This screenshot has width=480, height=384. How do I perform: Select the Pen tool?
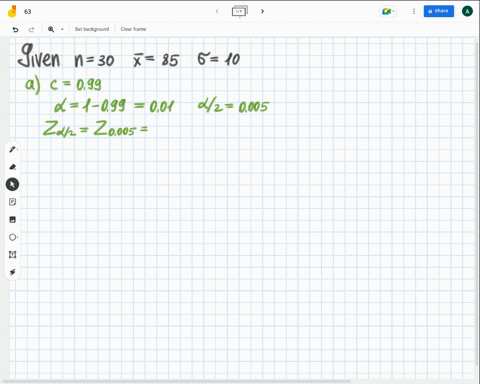point(13,149)
